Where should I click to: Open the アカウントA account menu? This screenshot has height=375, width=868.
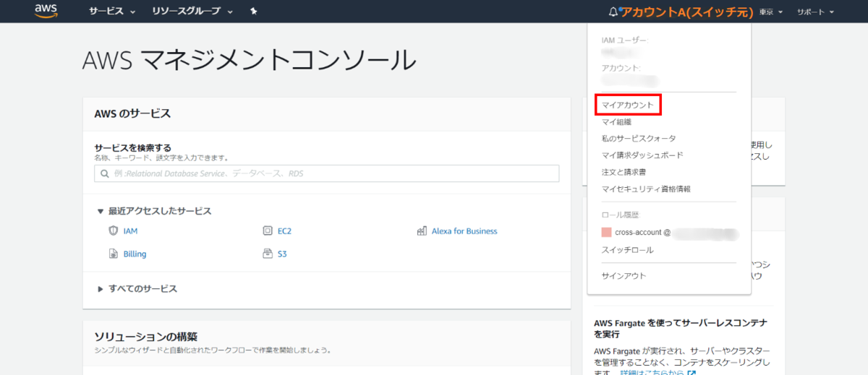tap(687, 12)
